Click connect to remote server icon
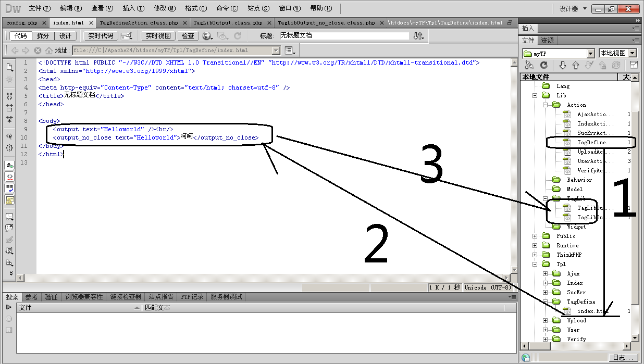The width and height of the screenshot is (644, 364). [529, 65]
